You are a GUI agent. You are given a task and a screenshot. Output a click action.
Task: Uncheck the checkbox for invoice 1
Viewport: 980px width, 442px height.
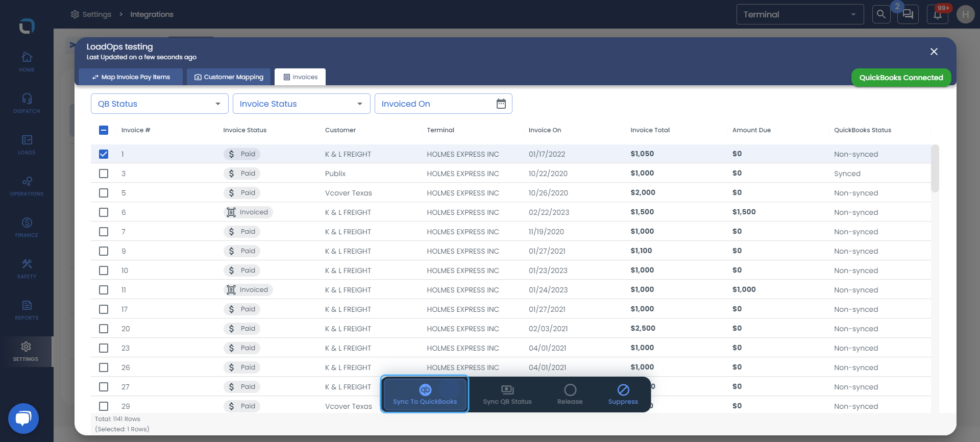(x=104, y=154)
